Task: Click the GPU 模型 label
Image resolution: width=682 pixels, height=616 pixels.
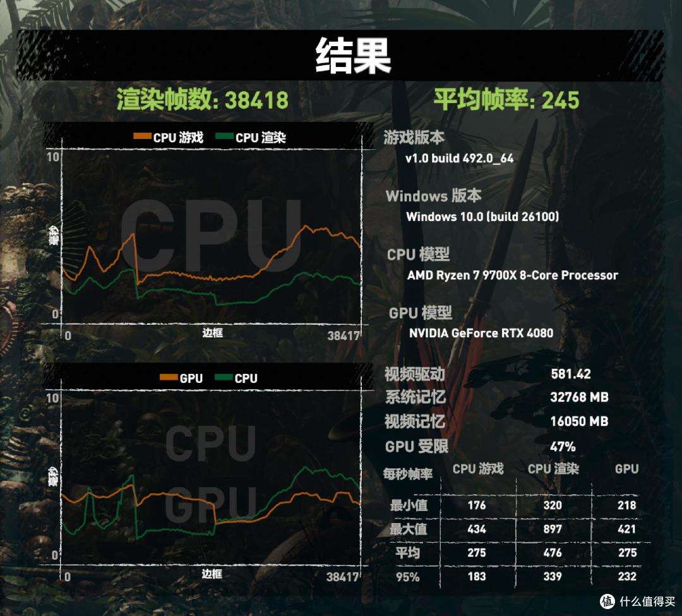Action: coord(420,313)
